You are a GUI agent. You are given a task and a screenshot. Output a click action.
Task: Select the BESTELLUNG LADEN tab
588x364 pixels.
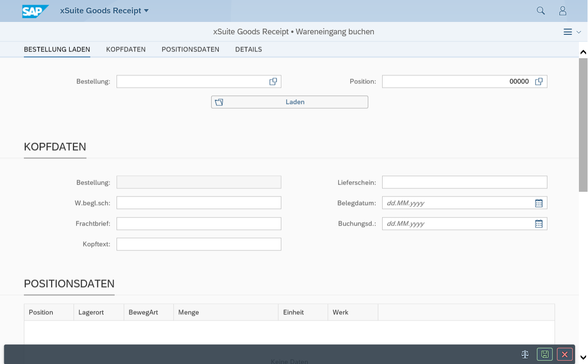[x=57, y=49]
